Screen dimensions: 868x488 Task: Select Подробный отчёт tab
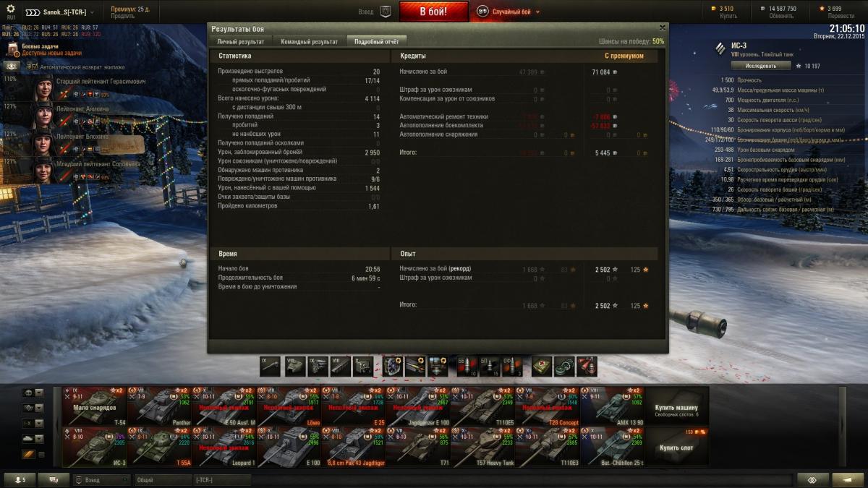376,41
